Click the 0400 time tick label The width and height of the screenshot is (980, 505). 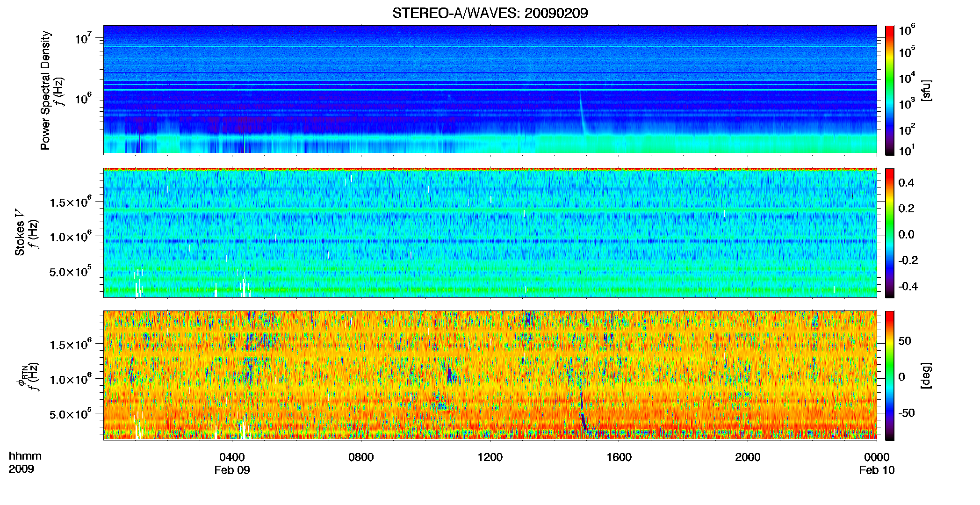pos(232,457)
